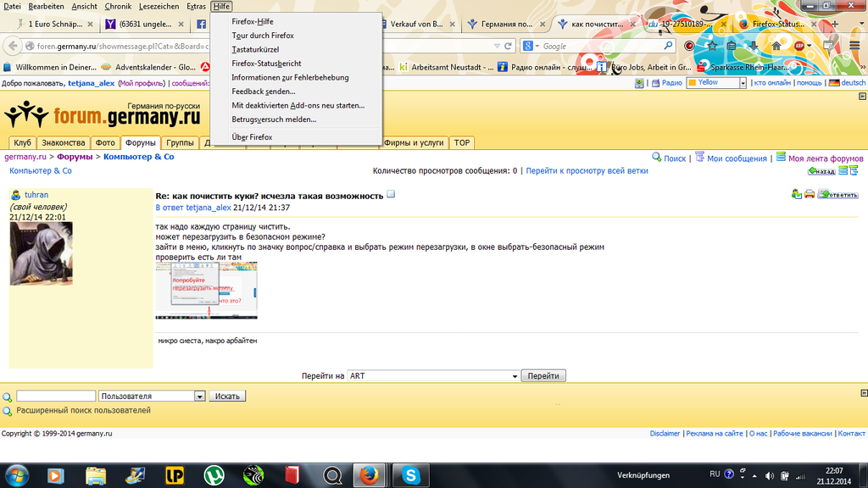This screenshot has height=488, width=868.
Task: Click the red book taskbar icon
Action: (x=292, y=475)
